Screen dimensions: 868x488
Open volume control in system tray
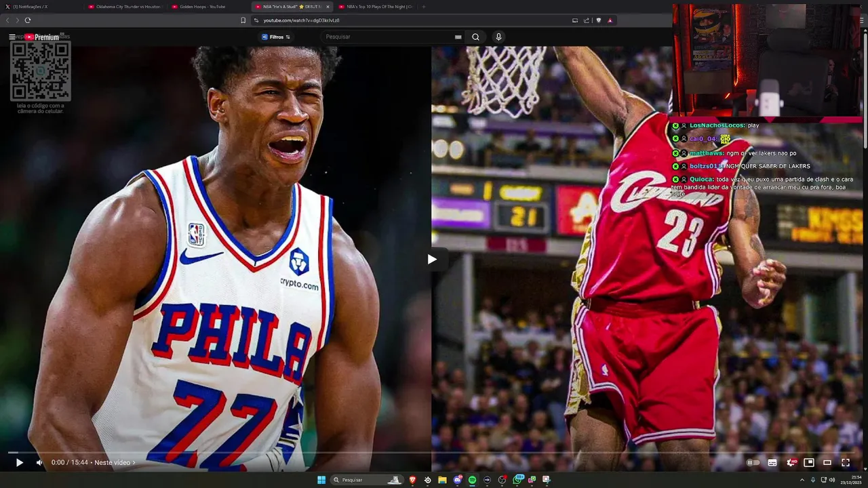coord(832,480)
